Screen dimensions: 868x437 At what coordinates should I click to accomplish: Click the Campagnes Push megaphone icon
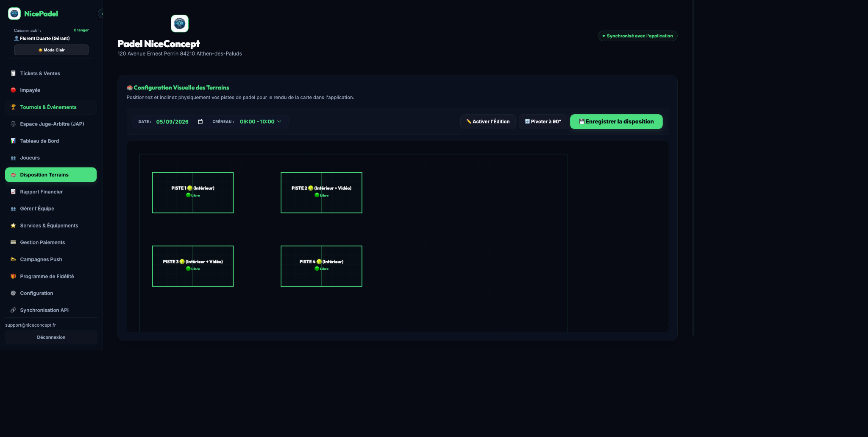coord(13,259)
